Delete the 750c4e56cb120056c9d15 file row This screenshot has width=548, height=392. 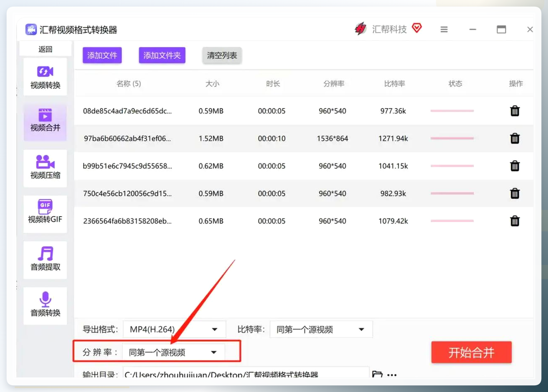515,193
